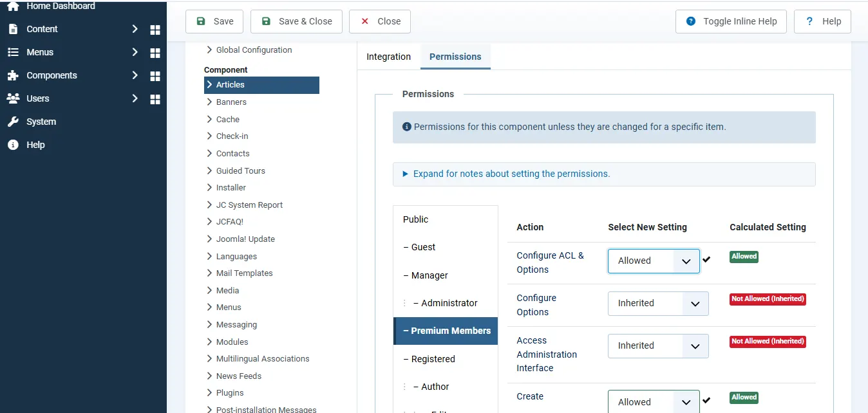Click Toggle Inline Help button
Screen dimensions: 868x413
731,21
